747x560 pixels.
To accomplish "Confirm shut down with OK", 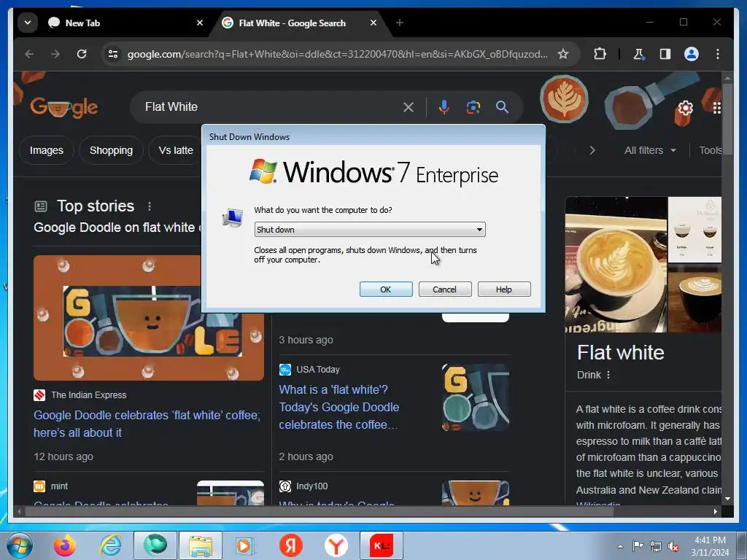I will tap(386, 289).
